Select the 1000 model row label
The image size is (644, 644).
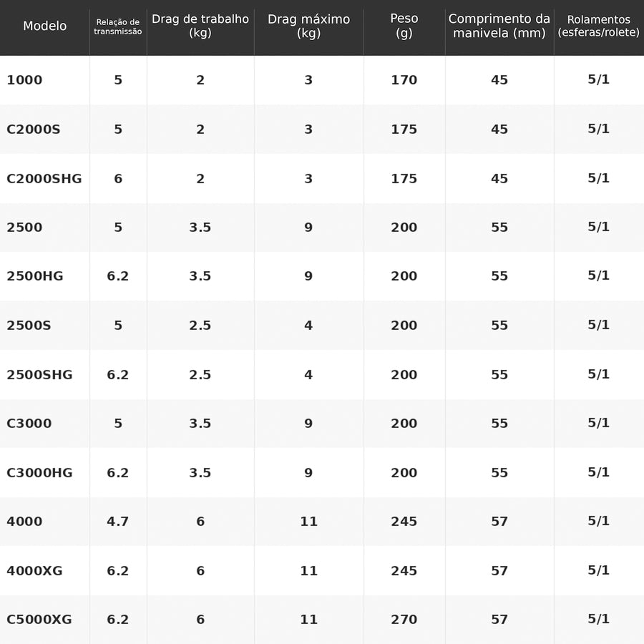[24, 79]
